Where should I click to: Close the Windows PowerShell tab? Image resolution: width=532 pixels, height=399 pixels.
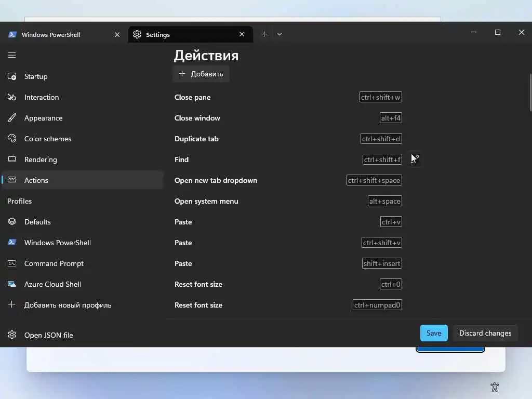pyautogui.click(x=117, y=35)
